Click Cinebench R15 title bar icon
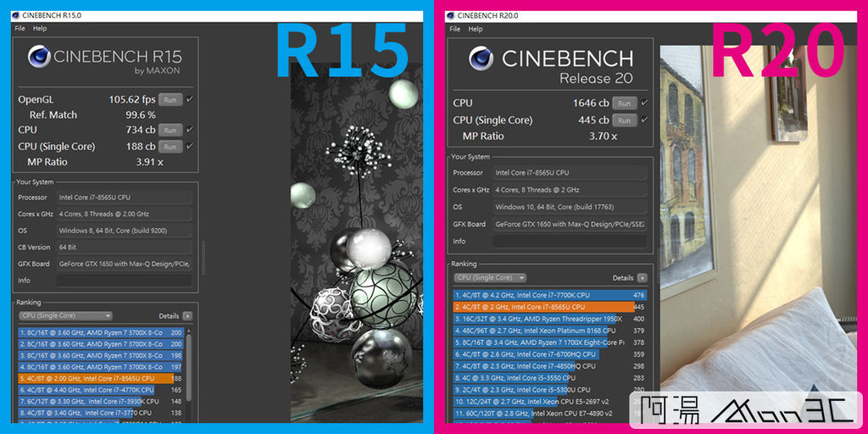The image size is (868, 434). 15,15
